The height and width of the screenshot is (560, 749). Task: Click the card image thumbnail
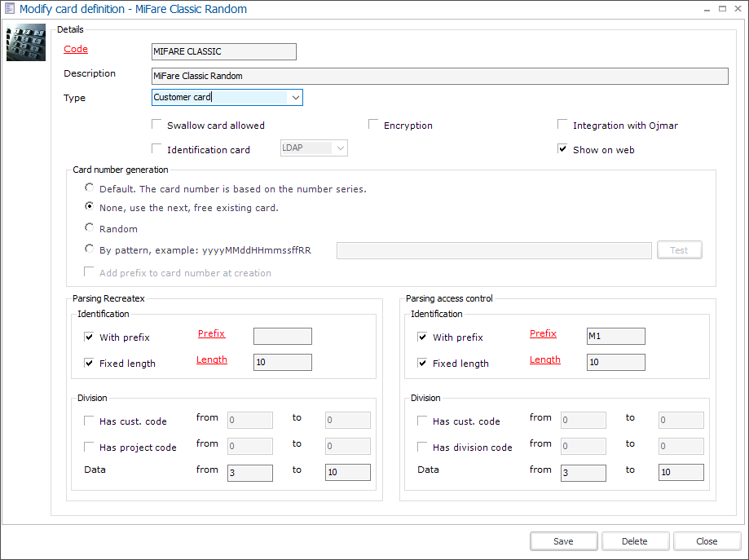pos(25,41)
